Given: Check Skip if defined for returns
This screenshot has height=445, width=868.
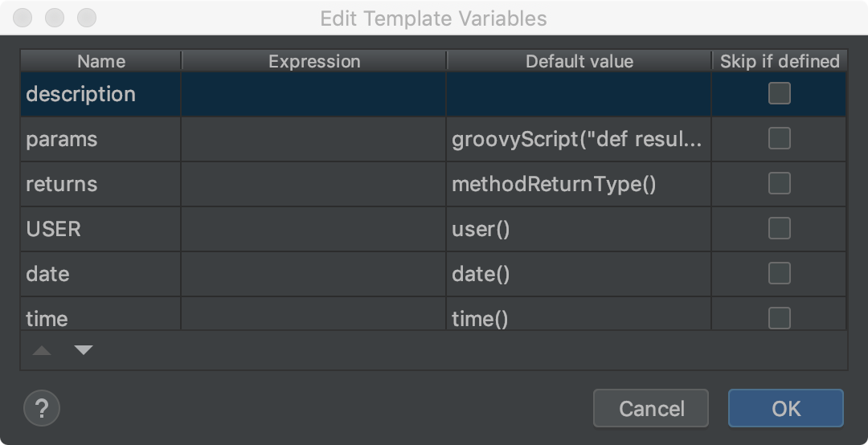Looking at the screenshot, I should tap(779, 184).
